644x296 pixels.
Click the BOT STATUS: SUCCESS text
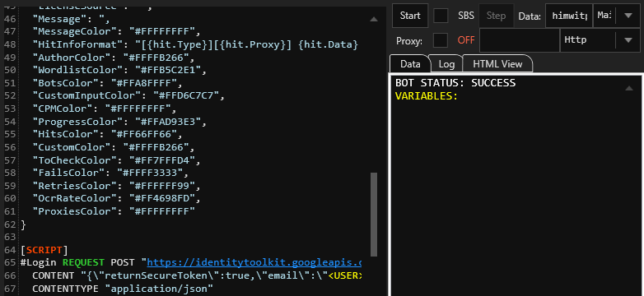tap(455, 83)
